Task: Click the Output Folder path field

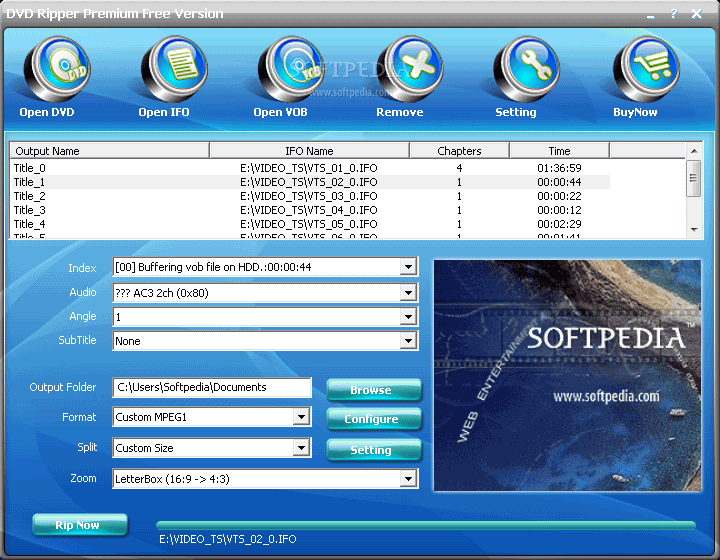Action: point(212,387)
